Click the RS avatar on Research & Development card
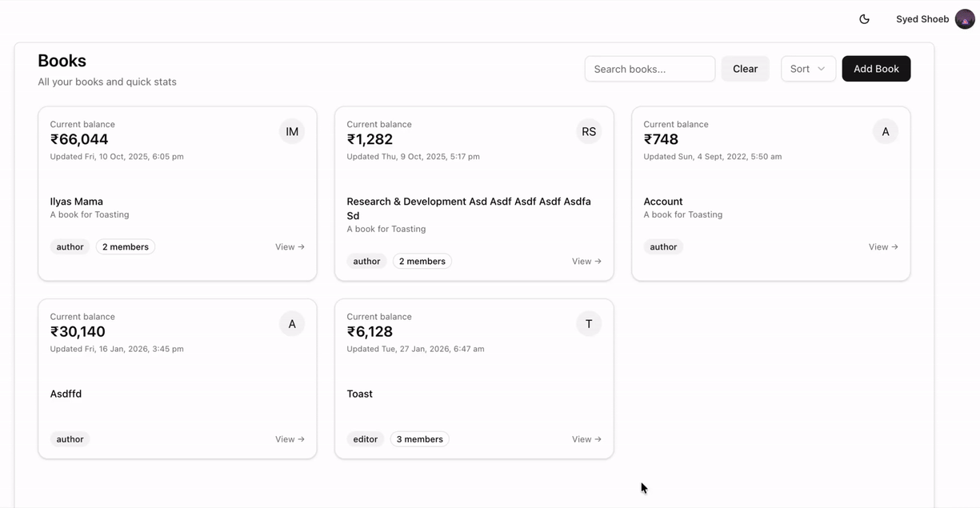980x508 pixels. (589, 131)
